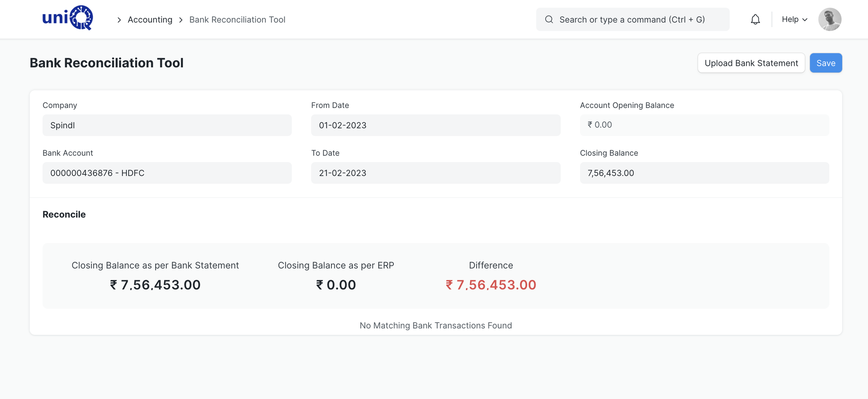This screenshot has width=868, height=399.
Task: Edit the Closing Balance field
Action: 704,173
